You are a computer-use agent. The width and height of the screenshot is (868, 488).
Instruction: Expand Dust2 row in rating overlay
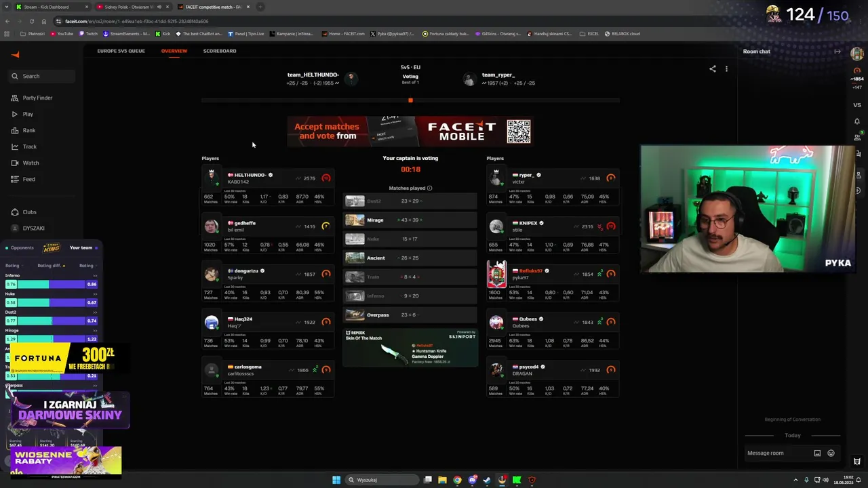pyautogui.click(x=95, y=312)
